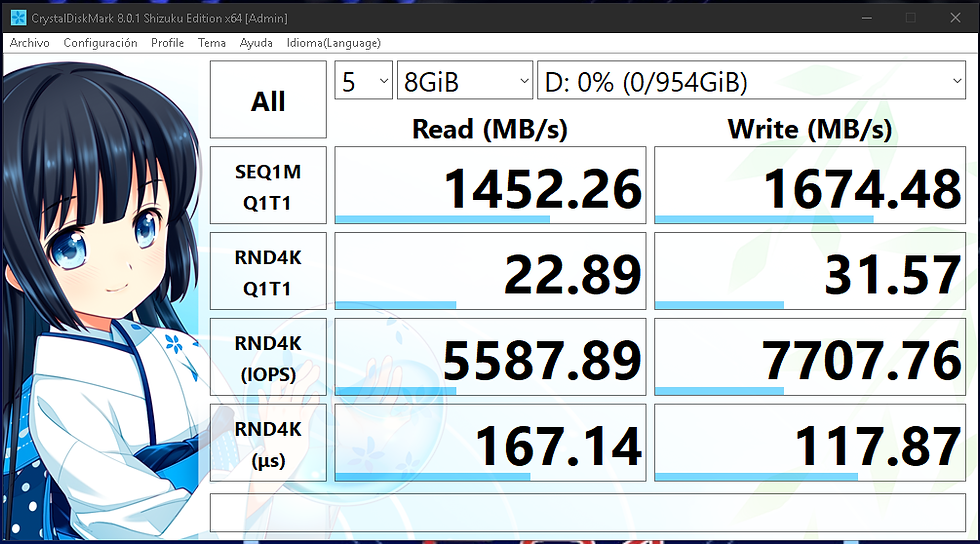Select the 22.89 random read value
This screenshot has width=980, height=544.
490,271
